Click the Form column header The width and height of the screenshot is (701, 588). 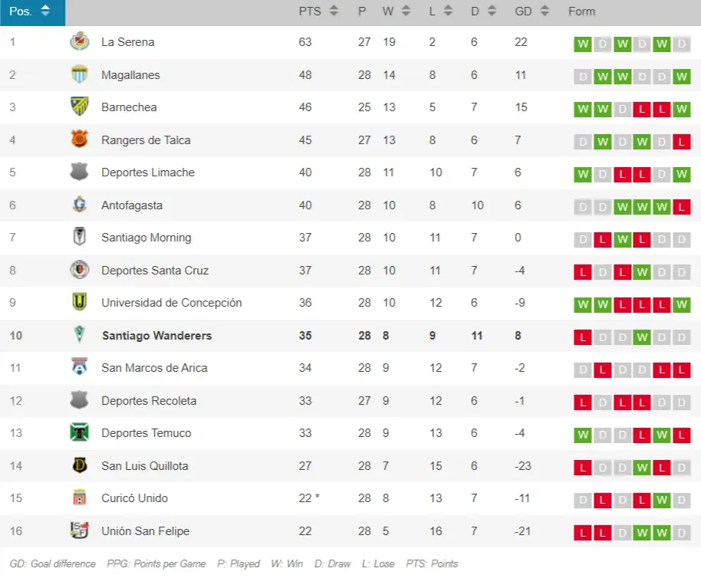(581, 11)
